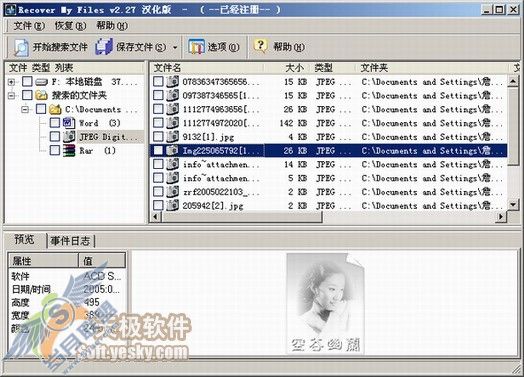Click the 属性 column header in properties

pyautogui.click(x=43, y=261)
